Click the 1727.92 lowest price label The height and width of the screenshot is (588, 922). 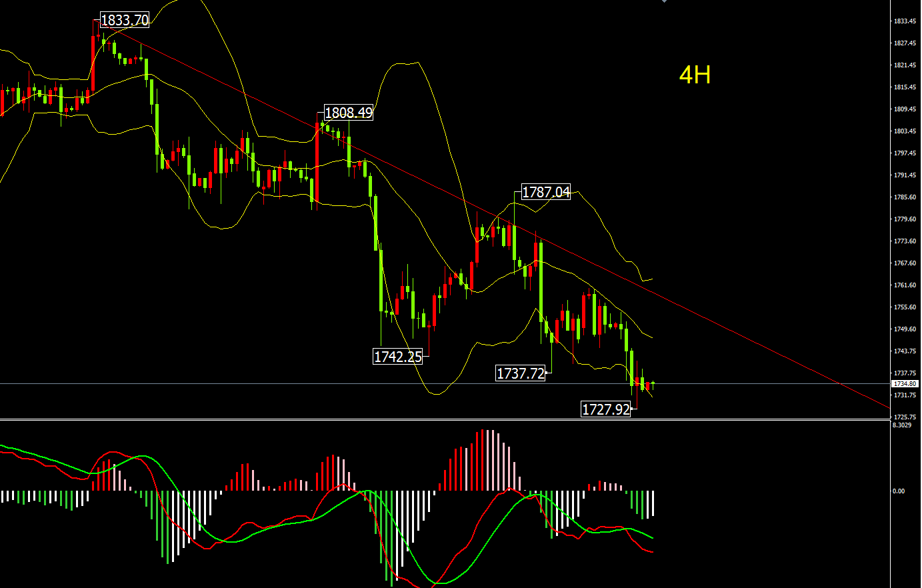coord(606,409)
